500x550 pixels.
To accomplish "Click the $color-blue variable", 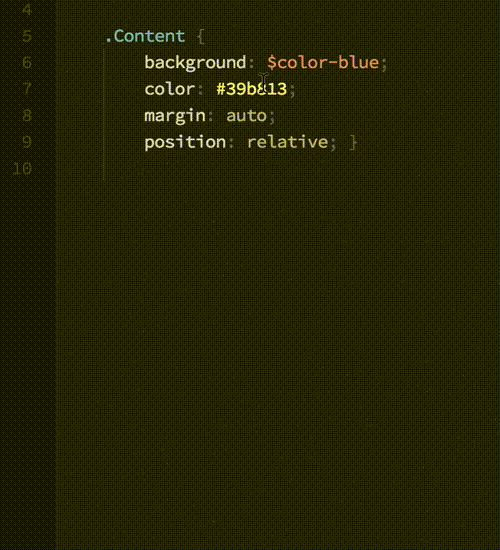I will [323, 63].
